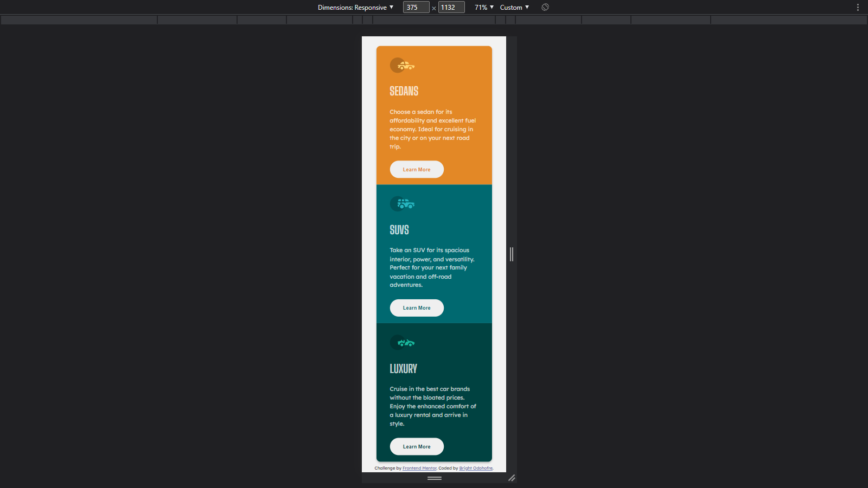Click the 'Take an SUV' description text
The width and height of the screenshot is (868, 488).
(432, 267)
